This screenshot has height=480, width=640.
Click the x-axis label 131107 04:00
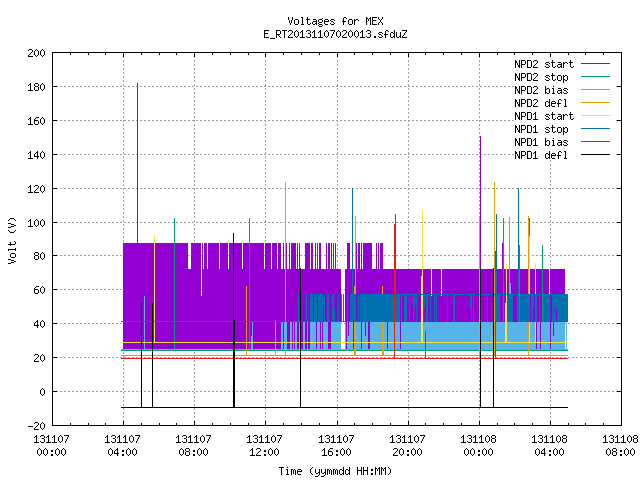[x=122, y=446]
